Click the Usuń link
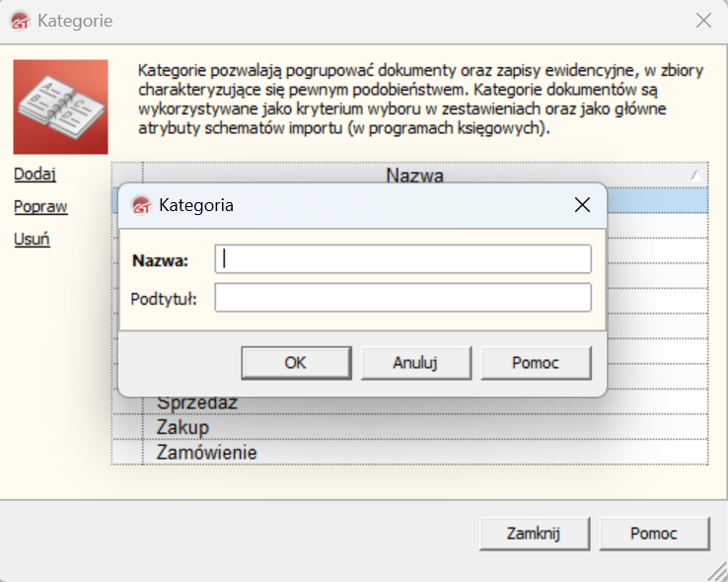The width and height of the screenshot is (728, 582). tap(32, 239)
